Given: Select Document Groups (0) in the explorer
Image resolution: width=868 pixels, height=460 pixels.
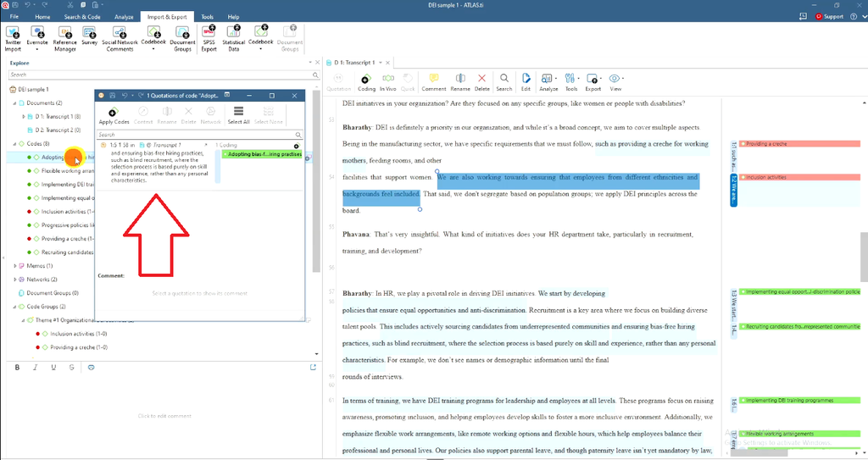Looking at the screenshot, I should click(x=52, y=293).
